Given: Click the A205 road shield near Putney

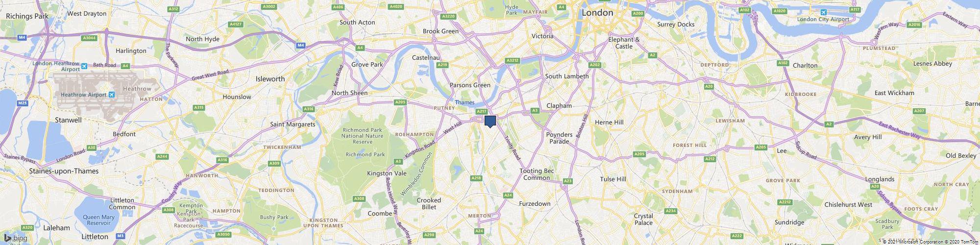Looking at the screenshot, I should tap(400, 102).
